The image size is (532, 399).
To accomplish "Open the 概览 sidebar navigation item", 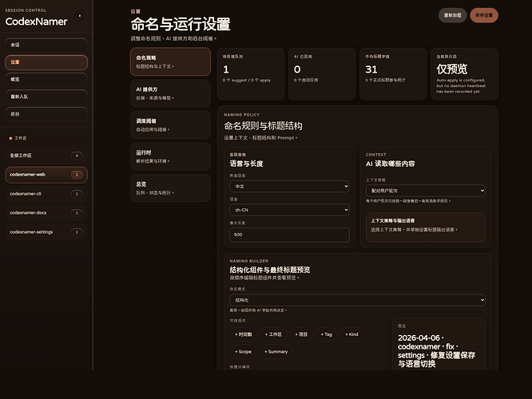I will pos(46,79).
